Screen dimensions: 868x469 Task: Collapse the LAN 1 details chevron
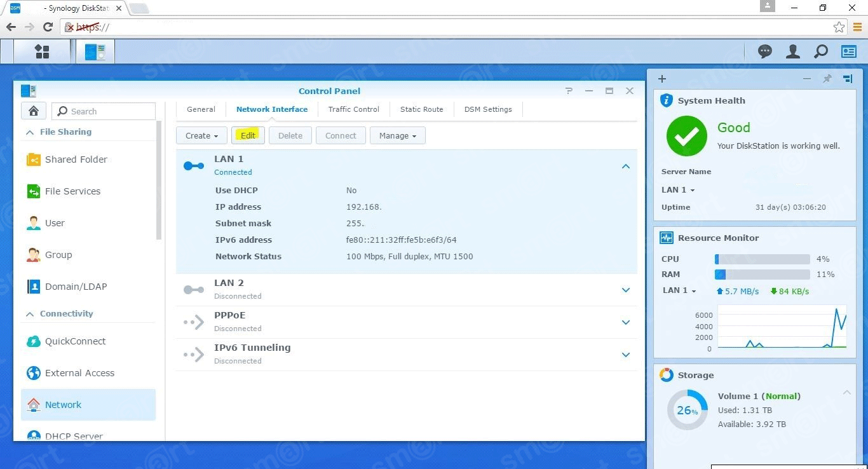point(626,167)
